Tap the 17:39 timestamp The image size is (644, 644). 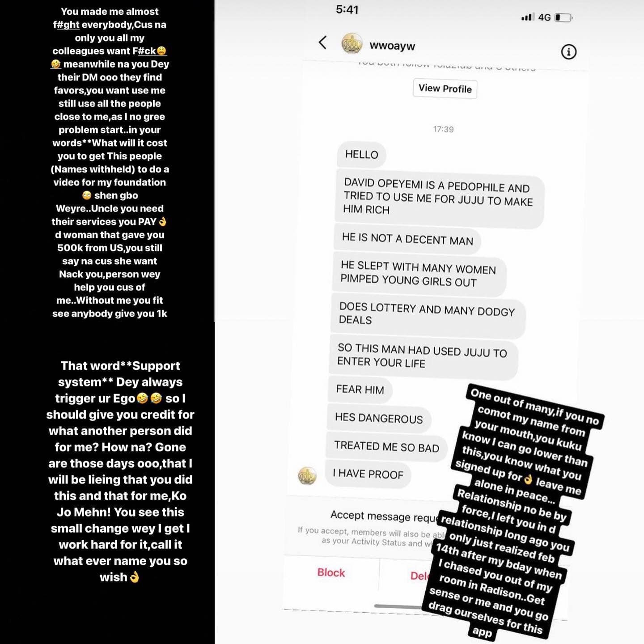click(x=443, y=129)
